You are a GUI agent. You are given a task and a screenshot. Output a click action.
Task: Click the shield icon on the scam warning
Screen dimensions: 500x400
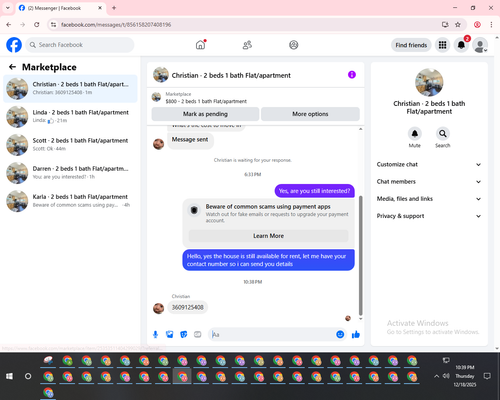click(x=194, y=210)
